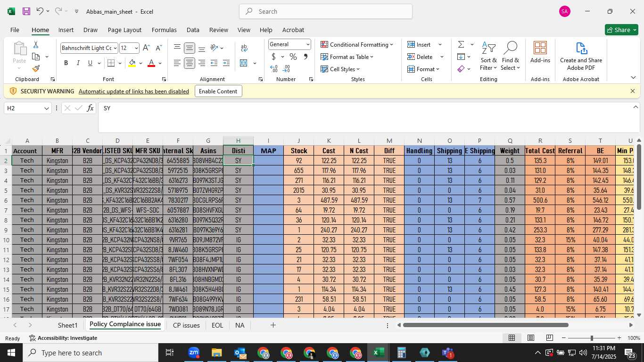Click the Save icon in title bar
Viewport: 644px width, 362px height.
(x=26, y=11)
